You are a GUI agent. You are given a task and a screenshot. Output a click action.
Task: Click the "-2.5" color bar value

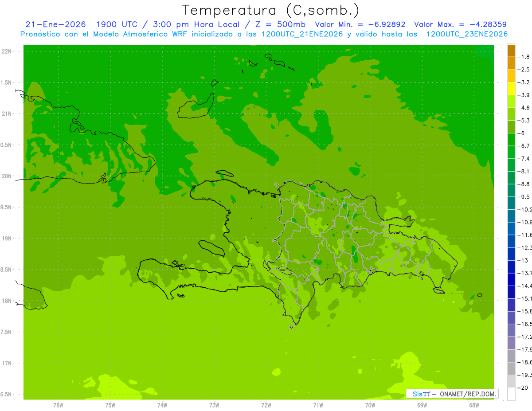[524, 70]
